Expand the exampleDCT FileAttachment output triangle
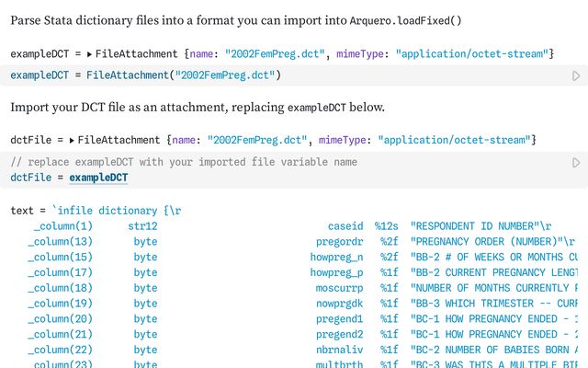 pyautogui.click(x=89, y=54)
